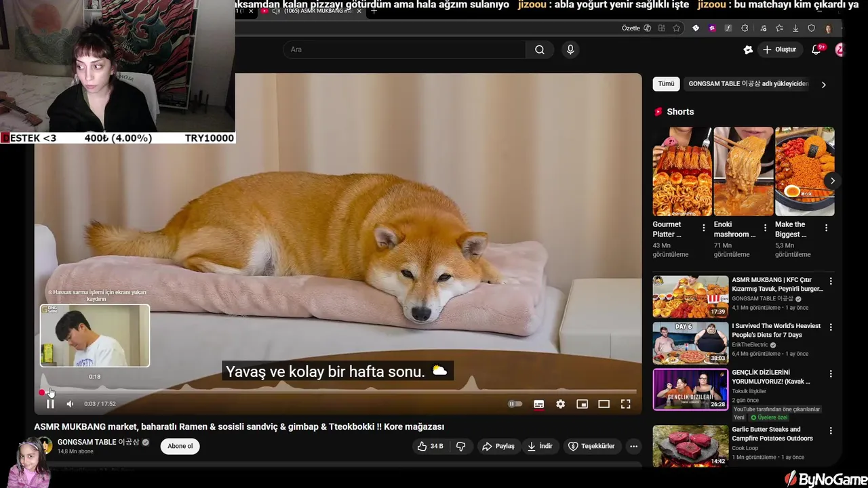
Task: Open browser downloads icon
Action: click(x=795, y=28)
